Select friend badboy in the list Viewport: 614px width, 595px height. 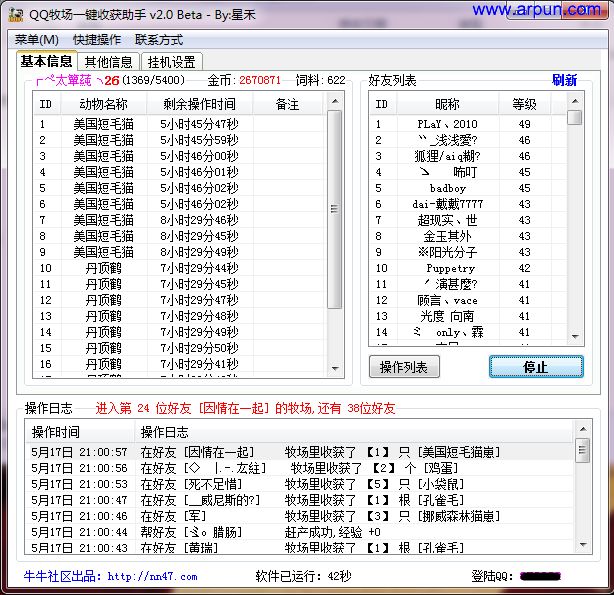(468, 188)
